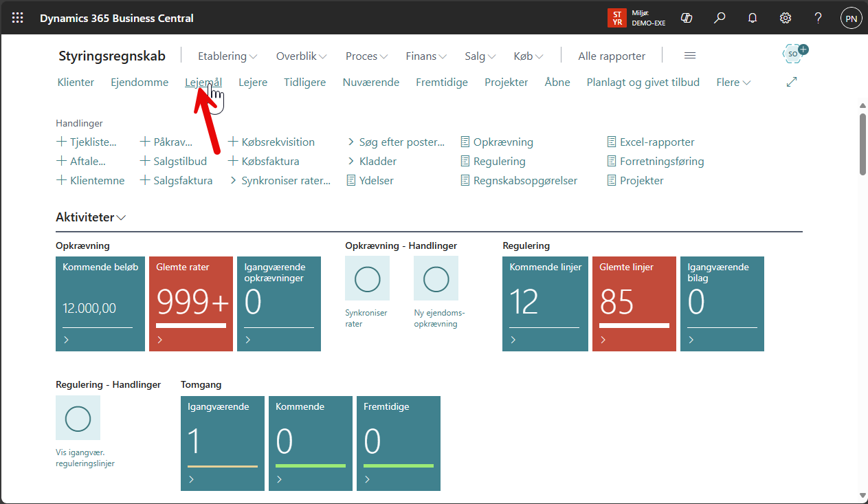This screenshot has height=504, width=868.
Task: Open the Lejemål navigation item
Action: (203, 83)
